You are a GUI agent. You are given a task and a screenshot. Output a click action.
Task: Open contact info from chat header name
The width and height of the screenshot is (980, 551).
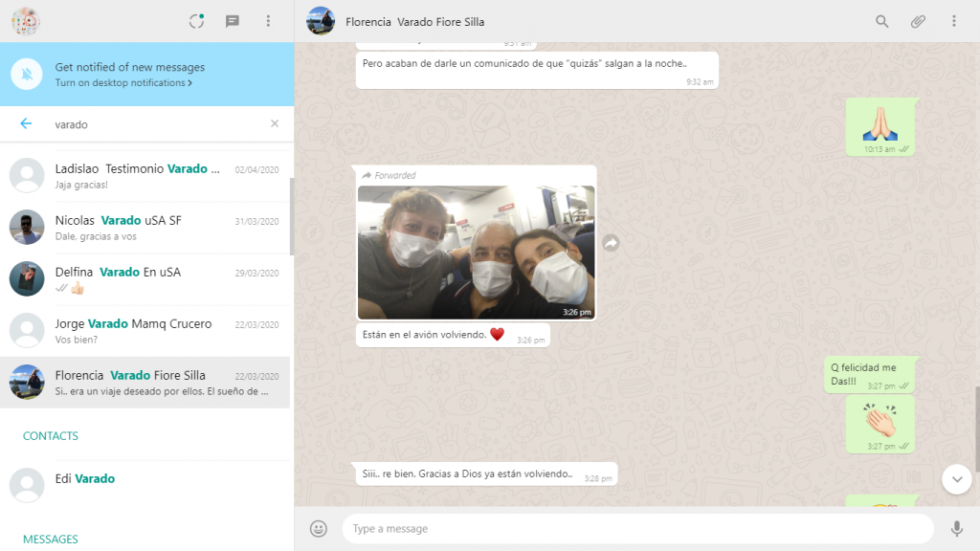415,22
